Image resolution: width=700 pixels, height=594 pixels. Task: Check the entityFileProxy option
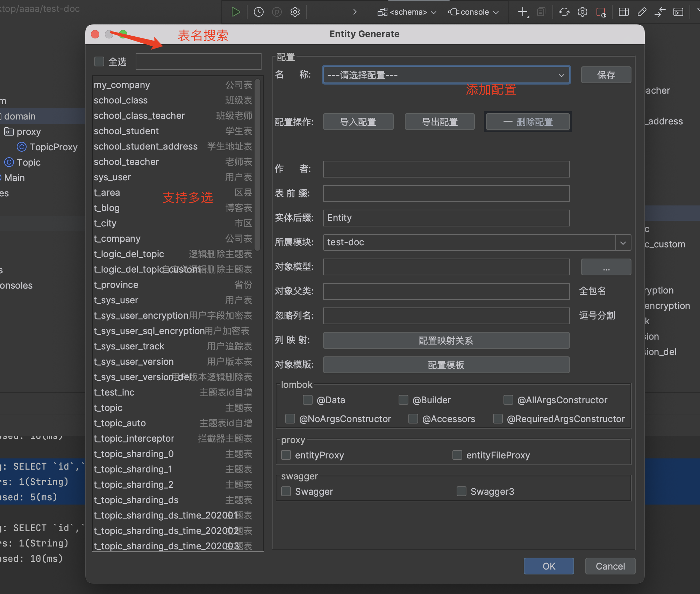pyautogui.click(x=457, y=455)
